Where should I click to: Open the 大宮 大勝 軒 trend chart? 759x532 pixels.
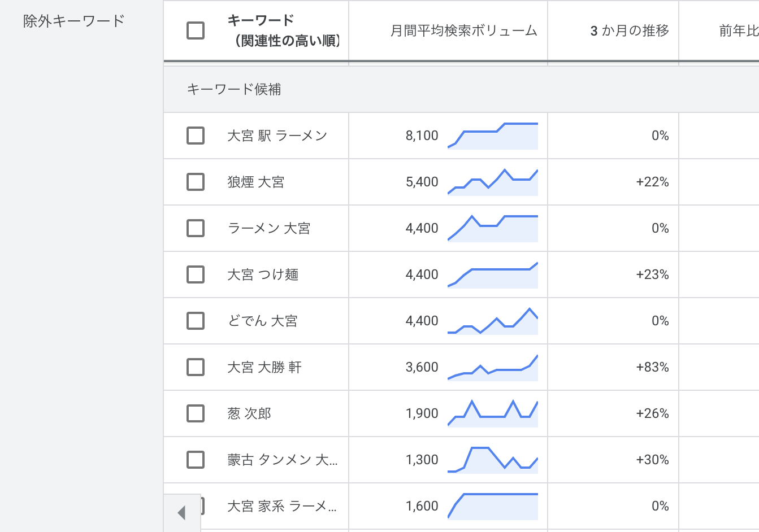pyautogui.click(x=493, y=368)
